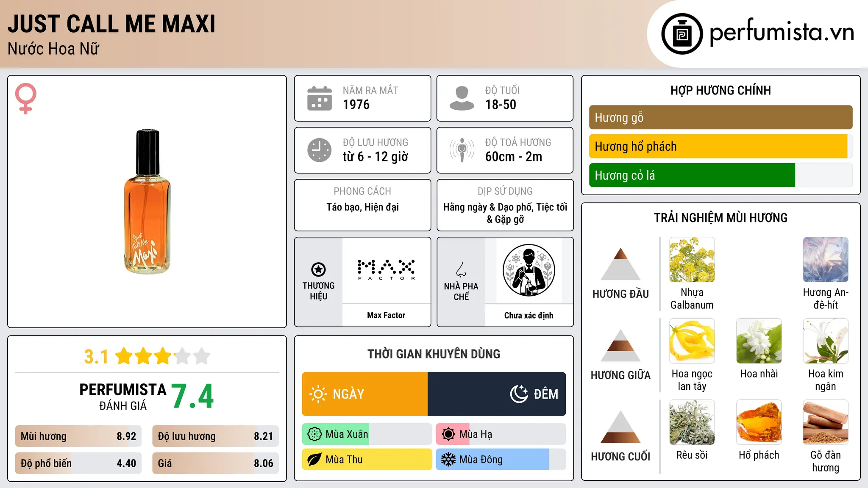This screenshot has height=488, width=868.
Task: Open the Nhựa Galbanum note image
Action: (692, 260)
